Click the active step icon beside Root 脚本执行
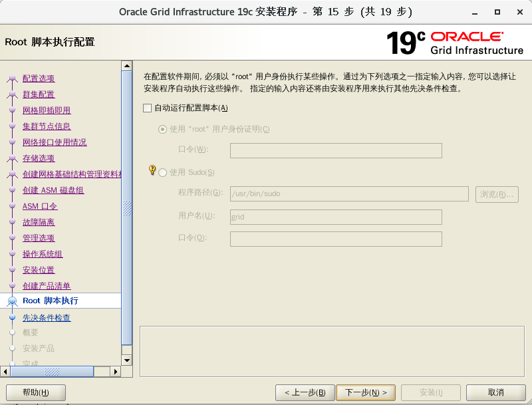The image size is (532, 405). [x=13, y=301]
